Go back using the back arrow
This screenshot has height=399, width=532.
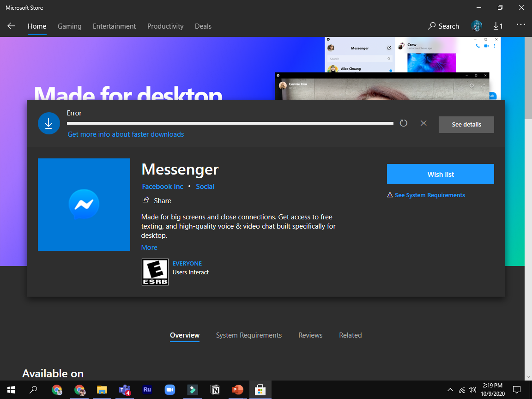(x=11, y=26)
